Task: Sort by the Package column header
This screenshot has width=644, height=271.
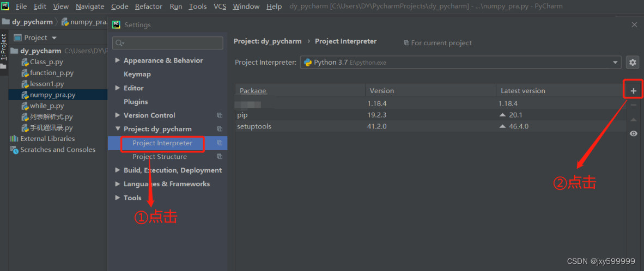Action: 300,91
